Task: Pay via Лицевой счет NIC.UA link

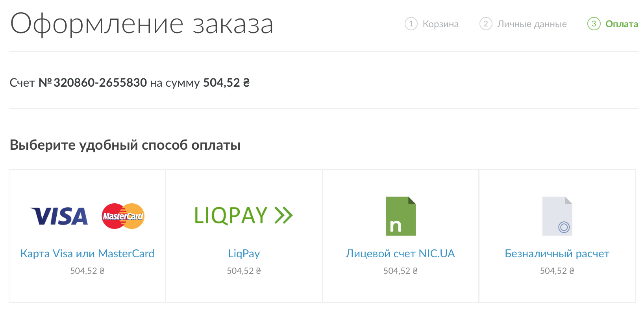Action: (400, 253)
